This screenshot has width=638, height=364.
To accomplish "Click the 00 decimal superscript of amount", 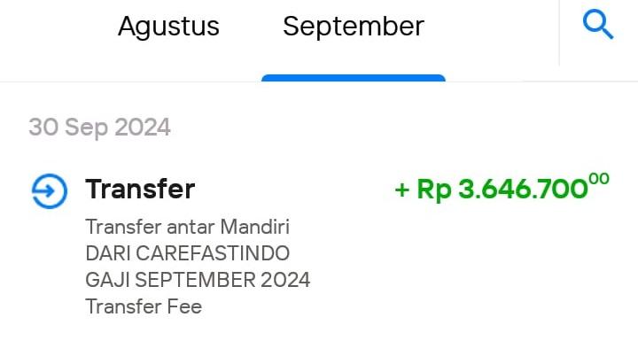I will (599, 179).
